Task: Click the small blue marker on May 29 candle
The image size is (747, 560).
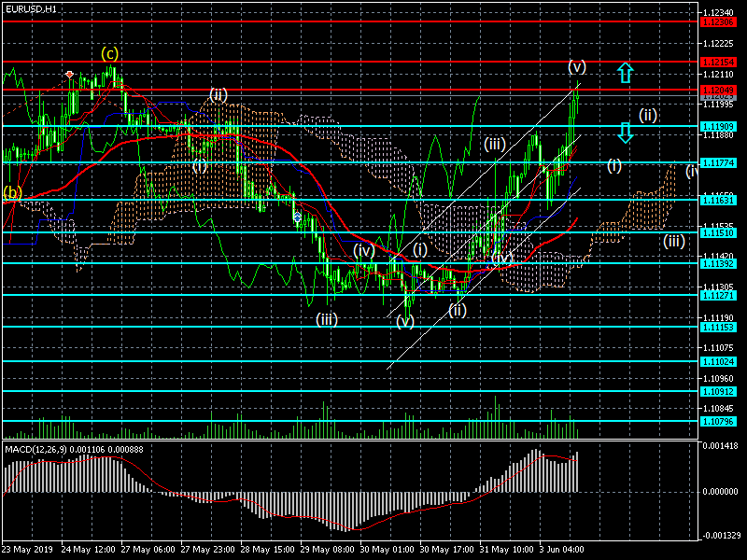Action: pyautogui.click(x=298, y=217)
